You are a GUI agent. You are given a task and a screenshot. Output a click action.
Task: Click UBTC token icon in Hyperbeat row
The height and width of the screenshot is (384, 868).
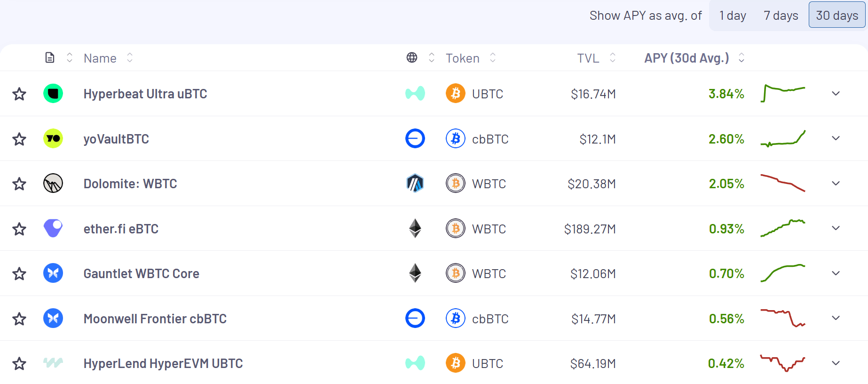456,93
